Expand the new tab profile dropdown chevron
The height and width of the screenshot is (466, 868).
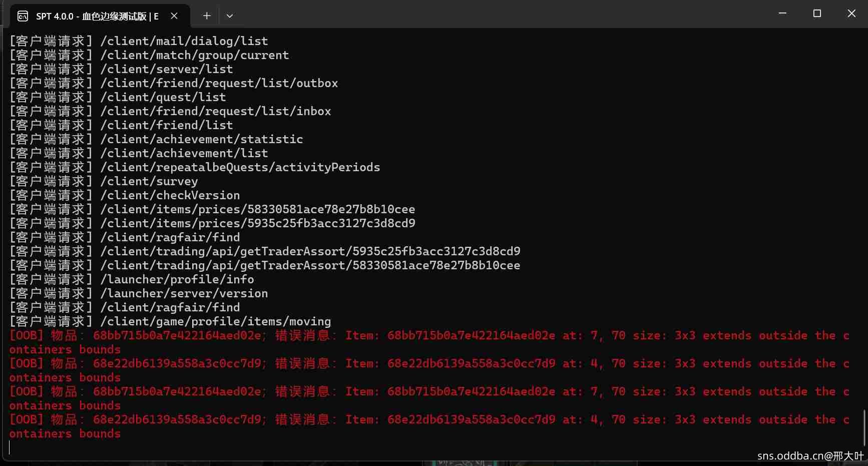pyautogui.click(x=230, y=16)
